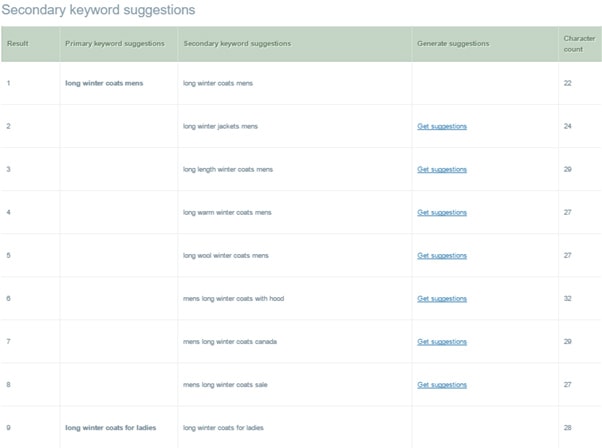The height and width of the screenshot is (448, 602).
Task: Select the text 'long warm winter coats mens'
Action: tap(227, 212)
